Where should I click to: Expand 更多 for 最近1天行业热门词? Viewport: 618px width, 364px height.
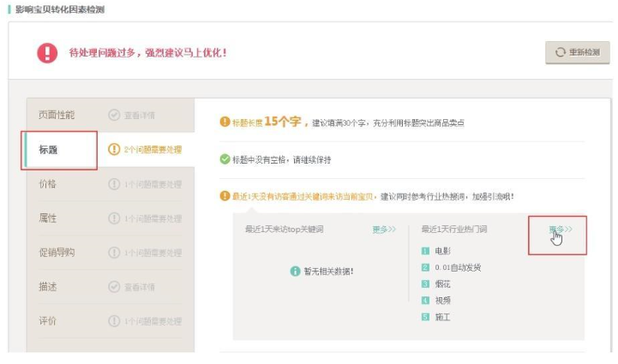[561, 230]
